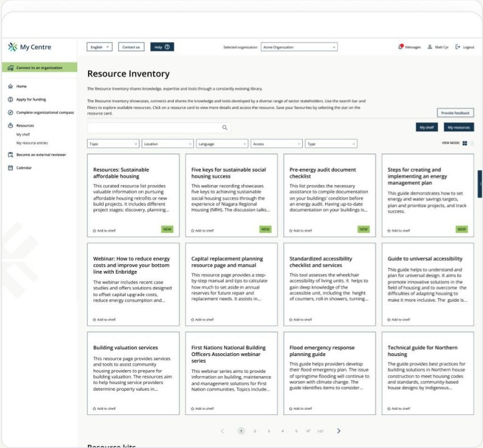This screenshot has height=448, width=483.
Task: Click the Provide feedback button
Action: (x=456, y=113)
